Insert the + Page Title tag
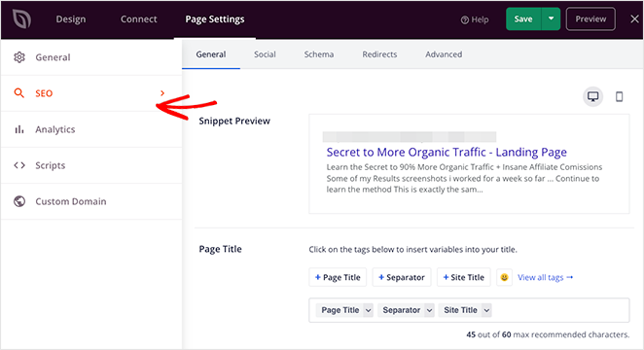The height and width of the screenshot is (350, 644). pos(338,277)
